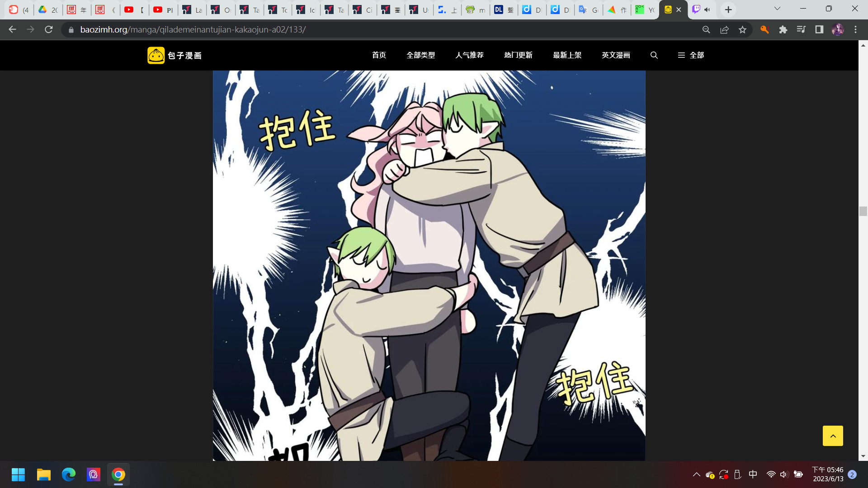
Task: Open the Wi-Fi network tray icon
Action: tap(771, 474)
